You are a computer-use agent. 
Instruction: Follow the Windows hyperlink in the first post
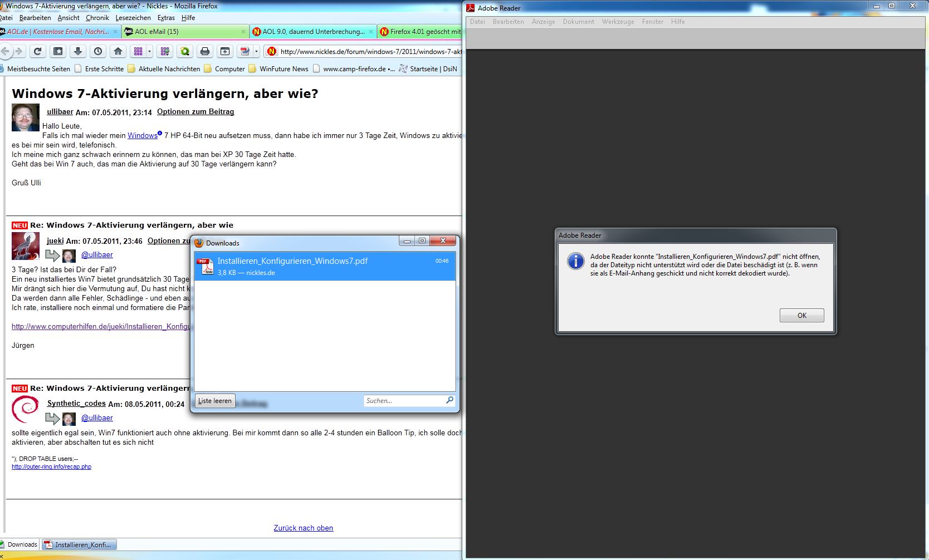tap(143, 135)
